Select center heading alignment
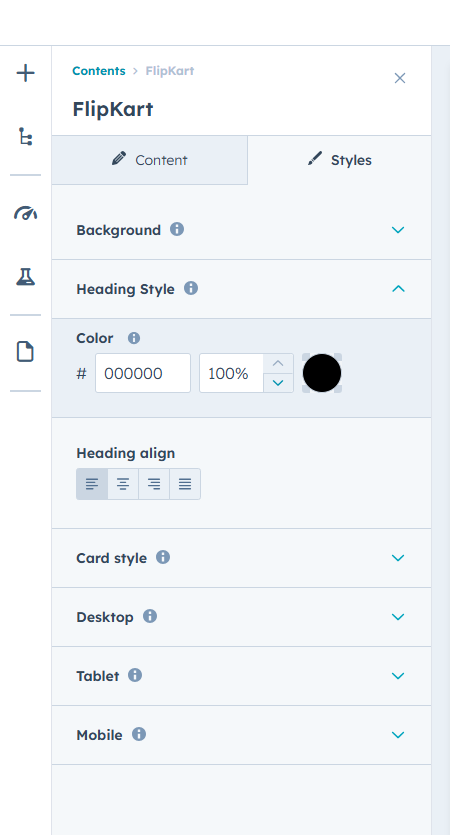 click(x=123, y=484)
